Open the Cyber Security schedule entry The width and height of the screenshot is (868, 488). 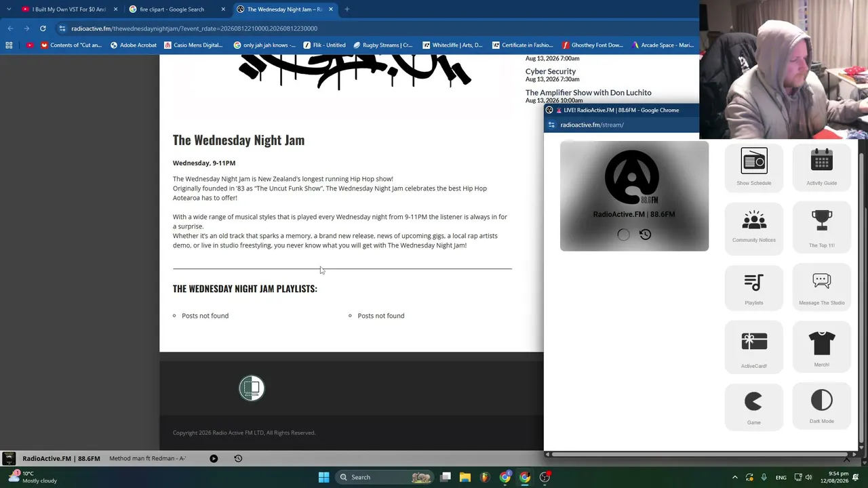551,71
